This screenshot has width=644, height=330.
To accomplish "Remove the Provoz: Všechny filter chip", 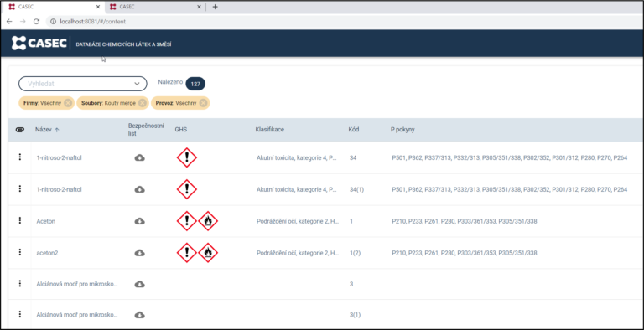I will (x=203, y=103).
